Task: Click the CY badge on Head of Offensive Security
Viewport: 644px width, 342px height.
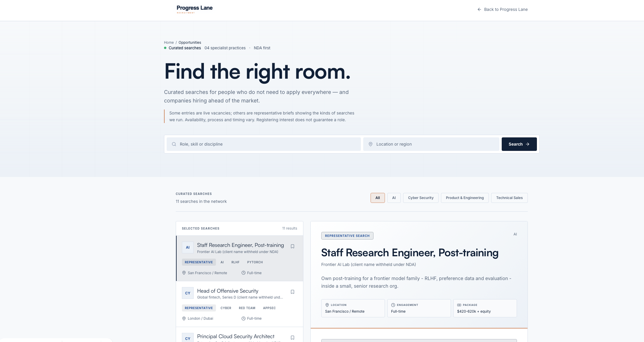Action: pyautogui.click(x=188, y=293)
